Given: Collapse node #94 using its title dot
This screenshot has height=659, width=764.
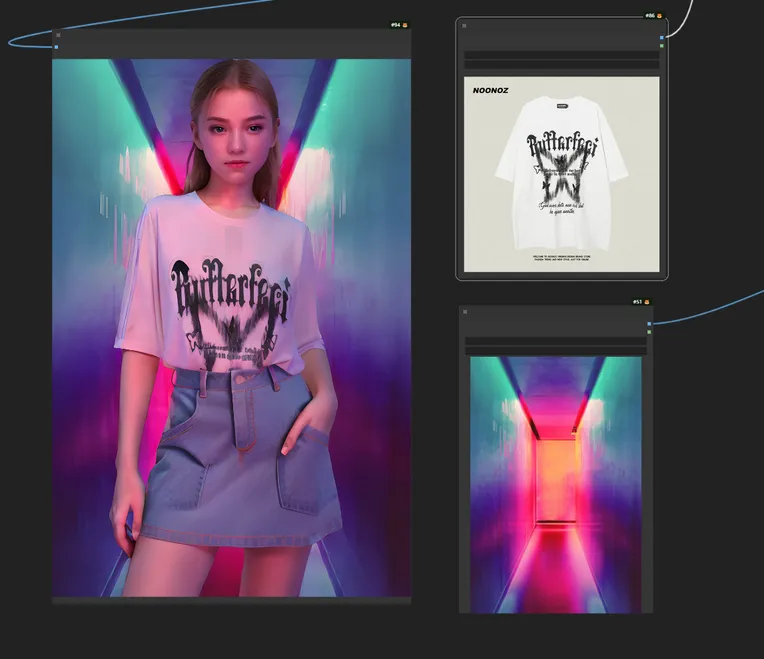Looking at the screenshot, I should pyautogui.click(x=58, y=35).
